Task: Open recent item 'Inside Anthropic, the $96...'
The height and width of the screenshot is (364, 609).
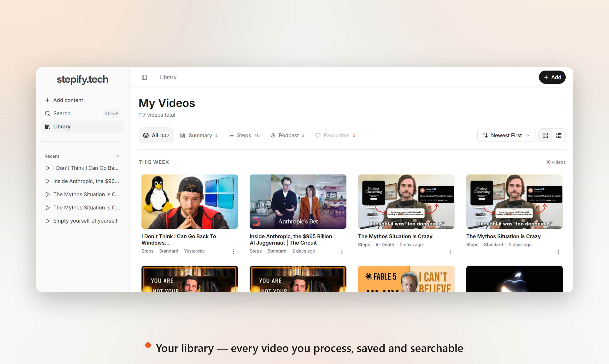Action: click(x=82, y=181)
